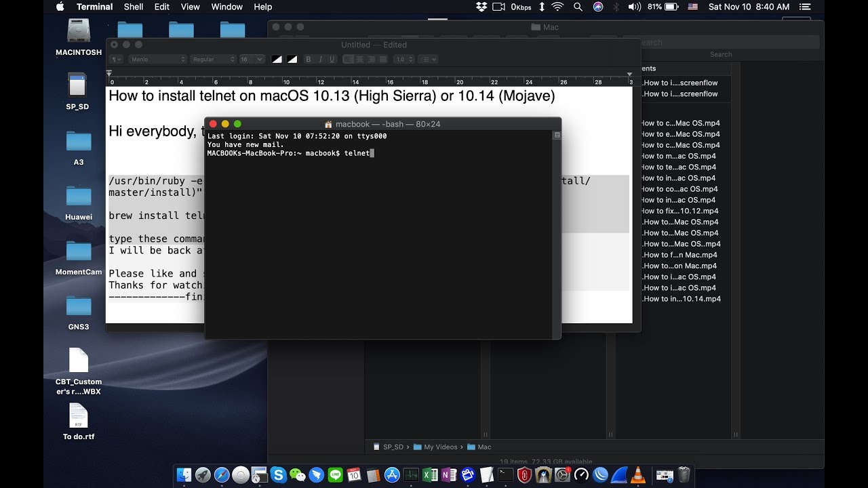Open Wi-Fi status in menu bar
The width and height of the screenshot is (868, 488).
[557, 7]
